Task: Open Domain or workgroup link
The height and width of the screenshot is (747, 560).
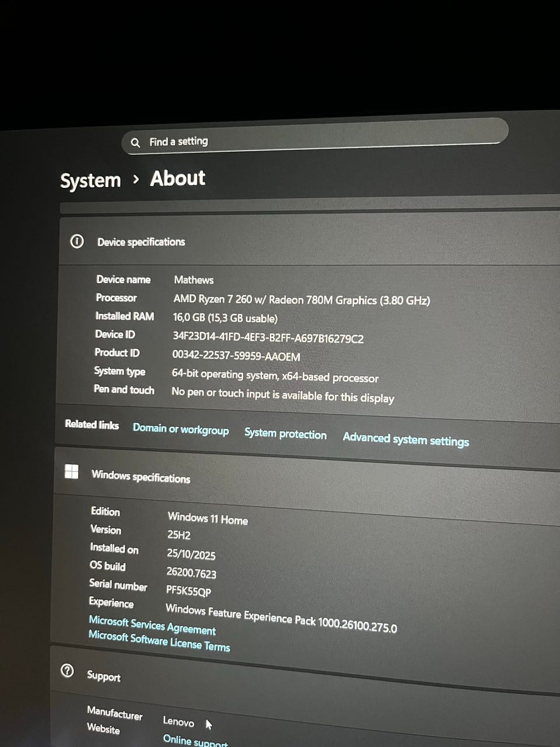Action: pos(181,429)
